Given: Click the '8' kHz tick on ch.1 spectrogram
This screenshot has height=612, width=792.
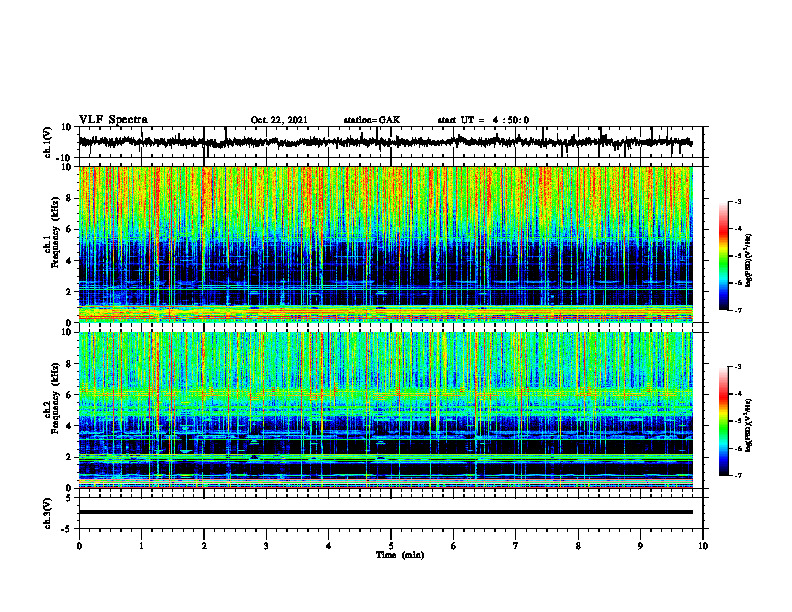Looking at the screenshot, I should pyautogui.click(x=70, y=198).
